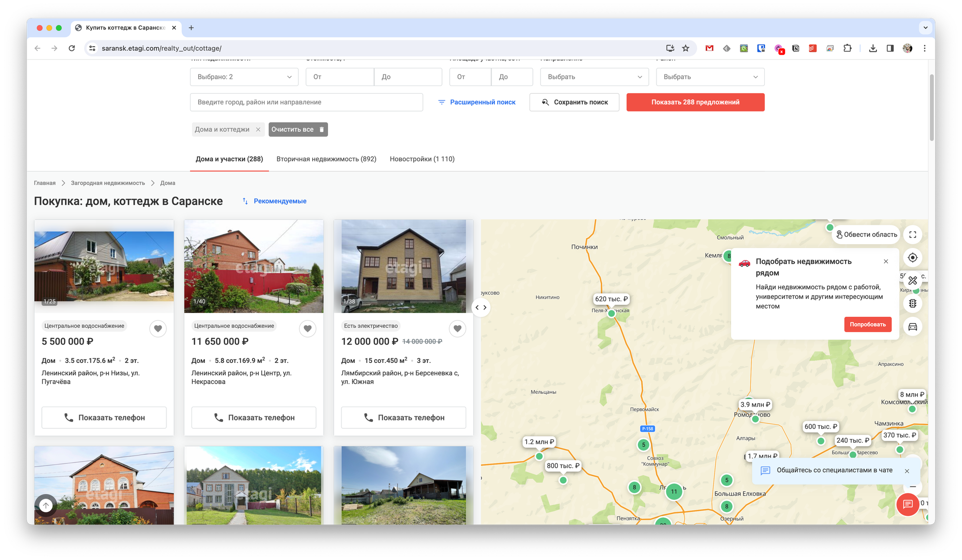The width and height of the screenshot is (962, 560).
Task: Click the city or district search field
Action: coord(306,102)
